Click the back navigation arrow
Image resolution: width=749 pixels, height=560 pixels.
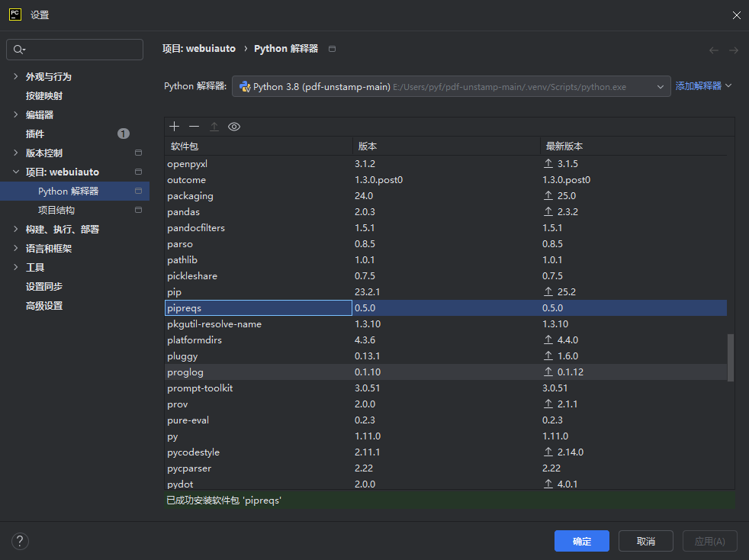714,50
